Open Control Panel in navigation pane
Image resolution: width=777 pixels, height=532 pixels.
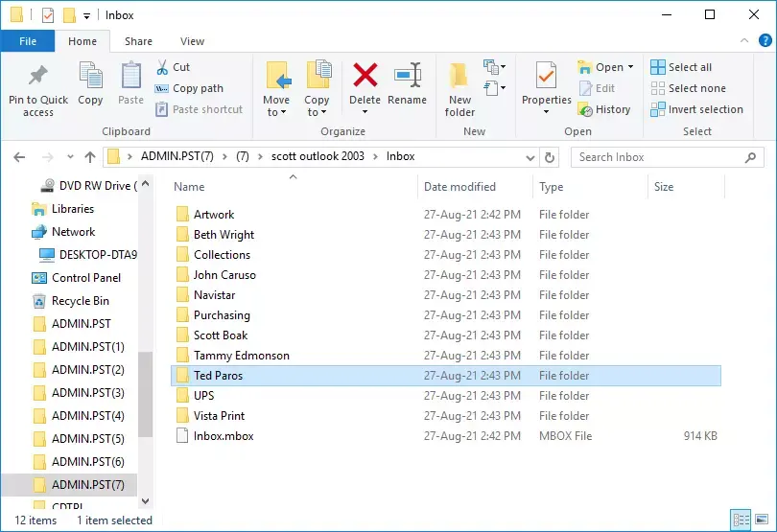click(x=77, y=278)
